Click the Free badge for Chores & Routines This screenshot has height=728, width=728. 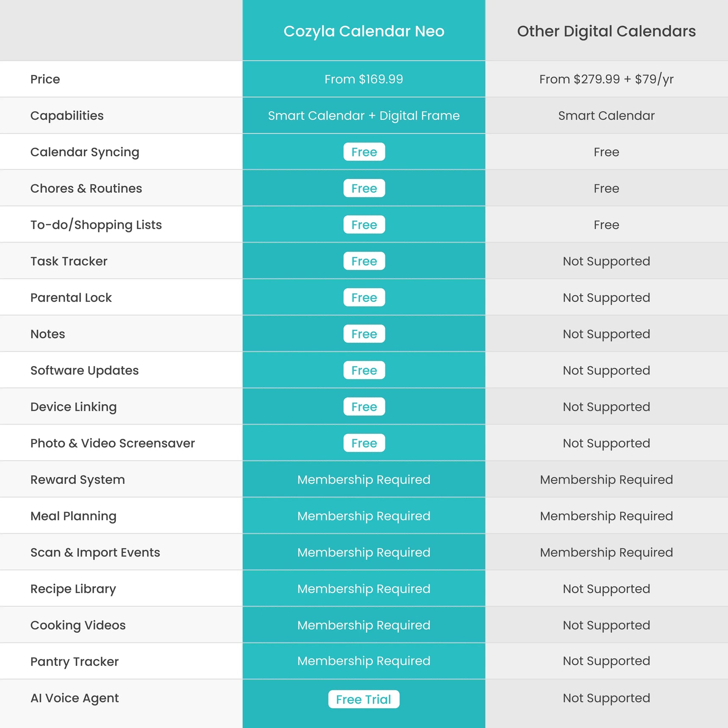(364, 188)
